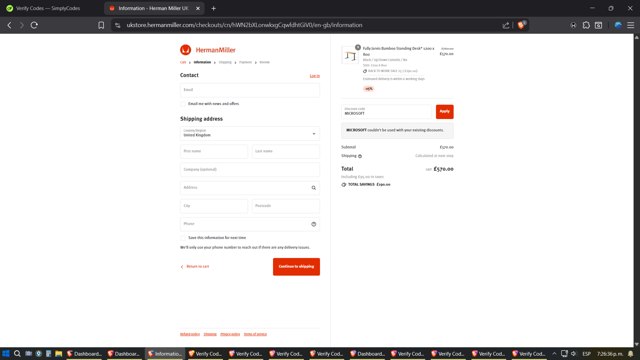Open the Brave Shields lion icon
640x360 pixels.
pos(521,25)
